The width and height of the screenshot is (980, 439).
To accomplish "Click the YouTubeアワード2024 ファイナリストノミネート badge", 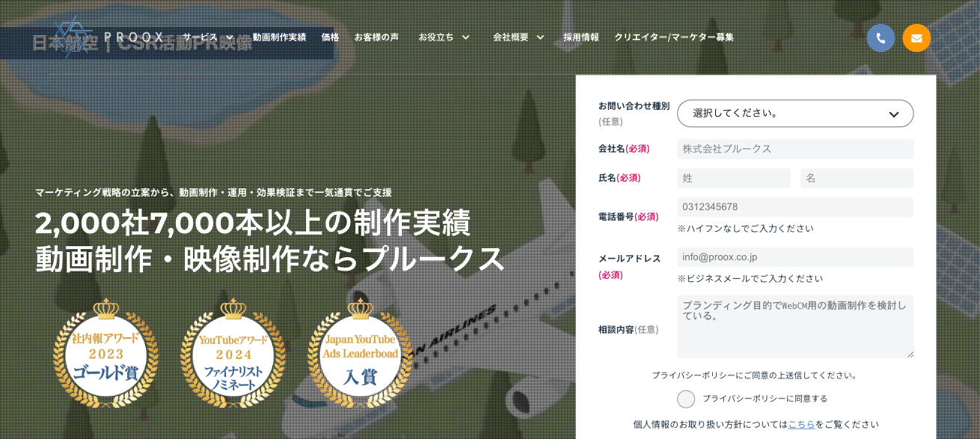I will pyautogui.click(x=233, y=354).
